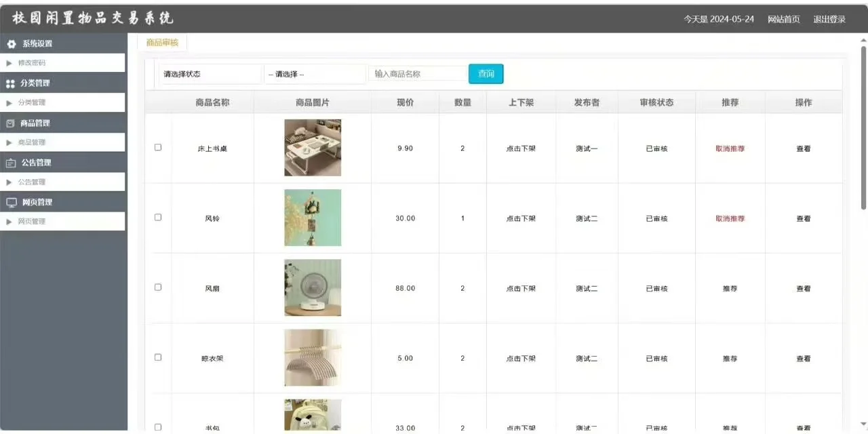Open the 请选择状态 status dropdown

[x=210, y=73]
